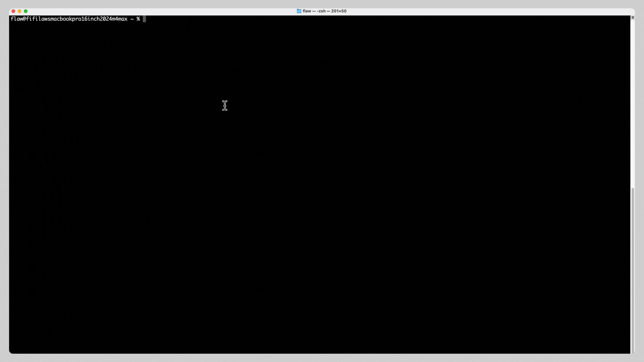The width and height of the screenshot is (644, 362).
Task: Select the username "flaw" in the prompt
Action: pos(17,19)
